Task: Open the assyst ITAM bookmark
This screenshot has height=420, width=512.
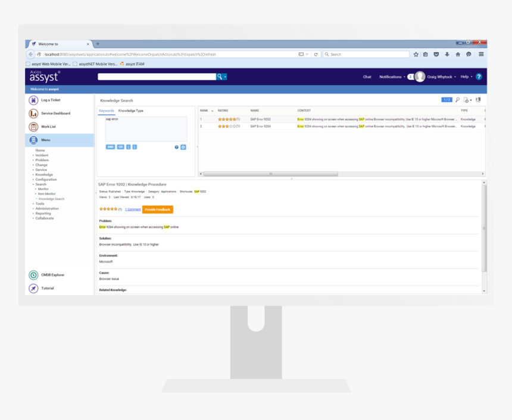Action: click(132, 64)
